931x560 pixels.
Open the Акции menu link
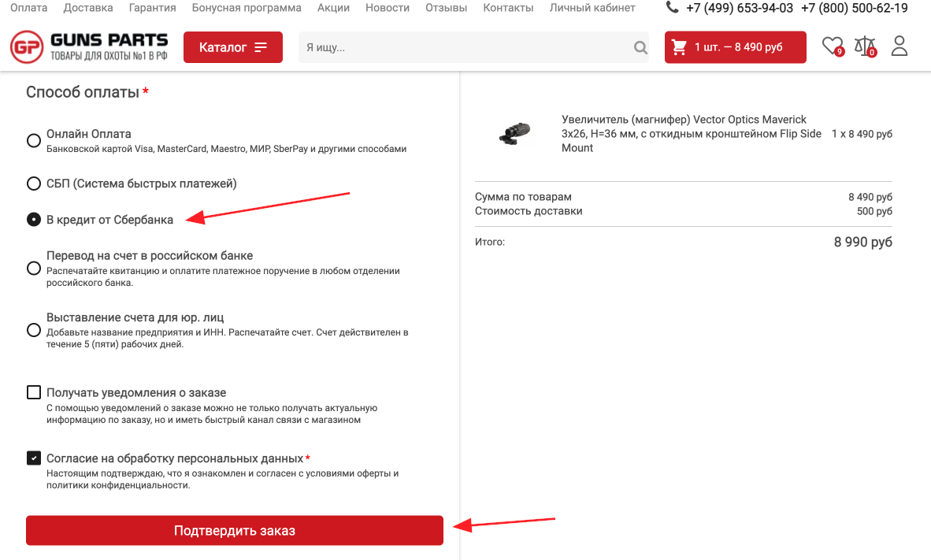click(x=333, y=8)
